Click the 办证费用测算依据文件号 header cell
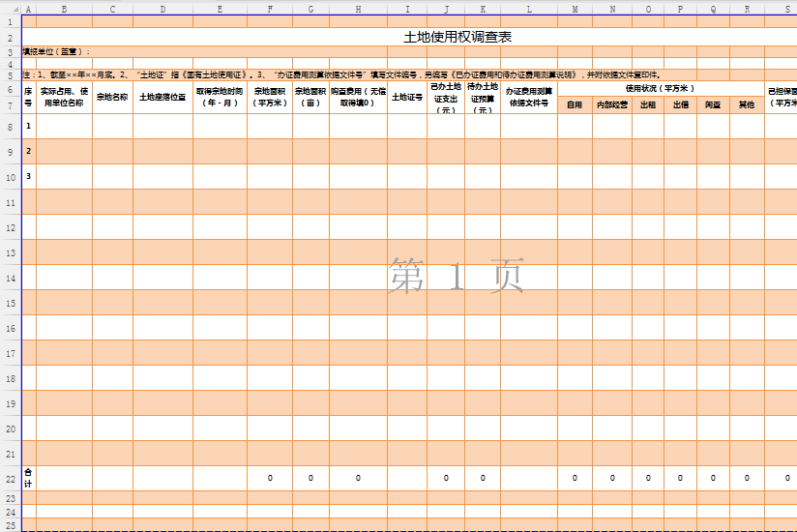This screenshot has width=797, height=532. click(x=528, y=97)
